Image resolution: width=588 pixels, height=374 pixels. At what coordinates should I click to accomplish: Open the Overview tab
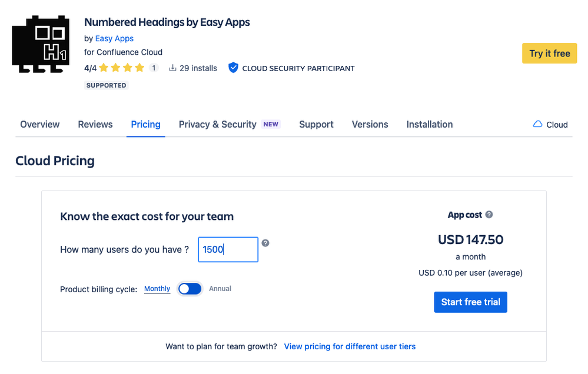coord(40,124)
